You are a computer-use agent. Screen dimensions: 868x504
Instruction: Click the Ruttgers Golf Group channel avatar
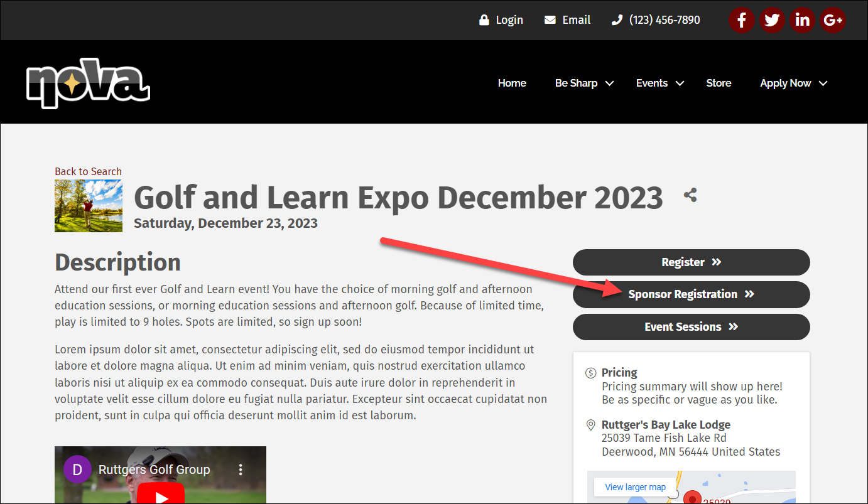pos(77,469)
